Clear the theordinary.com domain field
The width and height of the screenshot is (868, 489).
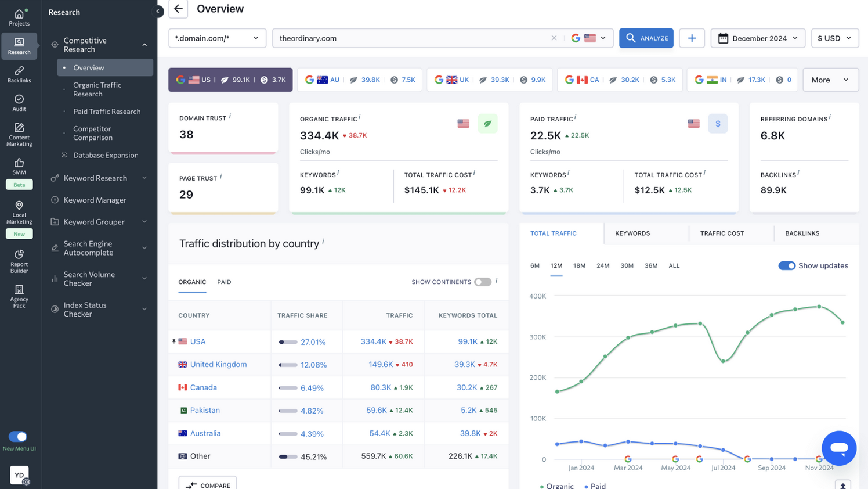click(x=554, y=38)
